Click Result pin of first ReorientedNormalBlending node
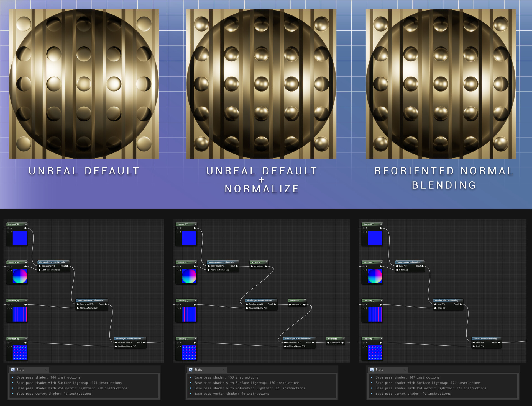The image size is (532, 406). click(423, 266)
